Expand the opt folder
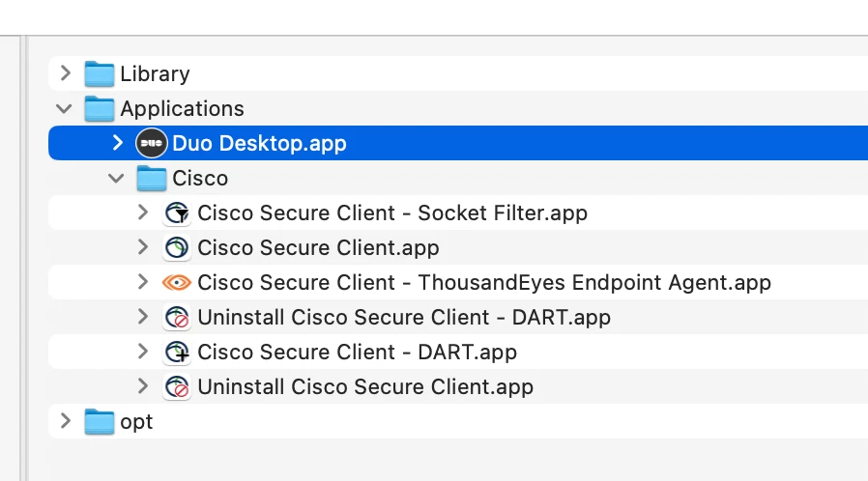868x481 pixels. tap(66, 421)
